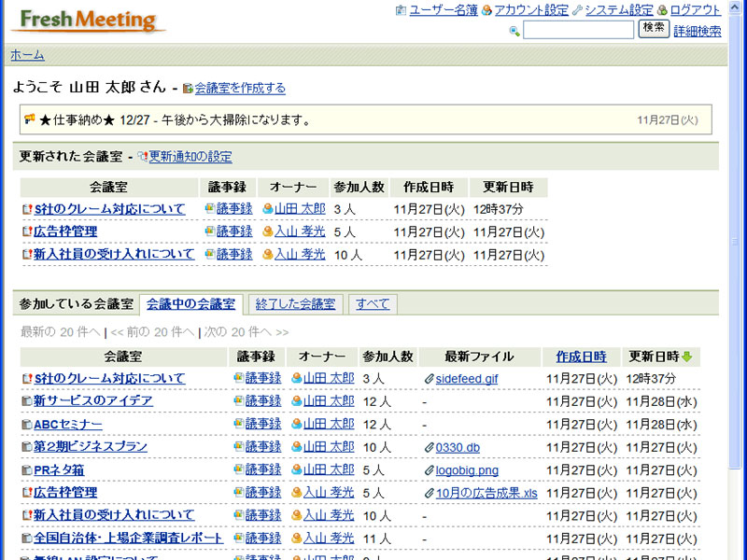Image resolution: width=747 pixels, height=560 pixels.
Task: Click the user list icon in header
Action: tap(402, 10)
